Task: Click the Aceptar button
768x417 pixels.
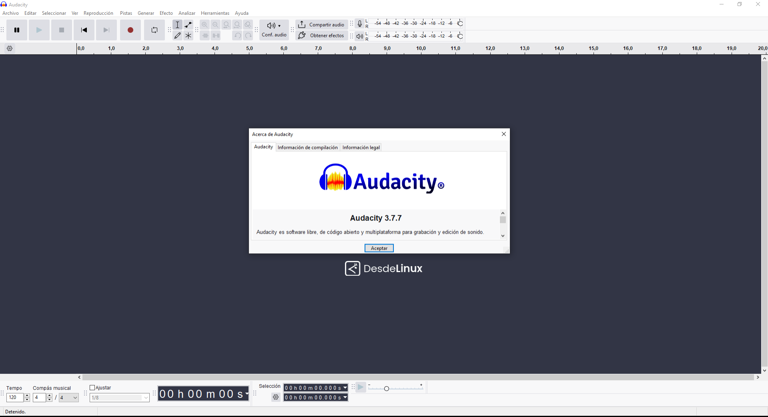Action: [379, 248]
